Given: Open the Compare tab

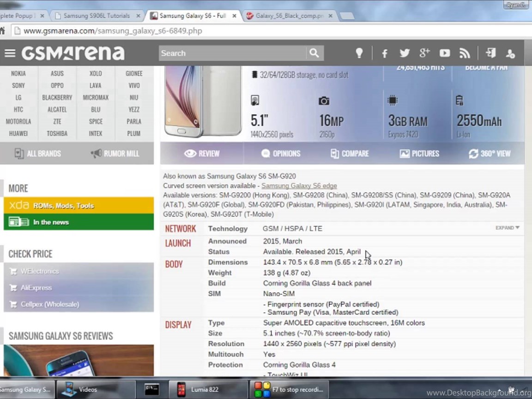Looking at the screenshot, I should pyautogui.click(x=350, y=154).
